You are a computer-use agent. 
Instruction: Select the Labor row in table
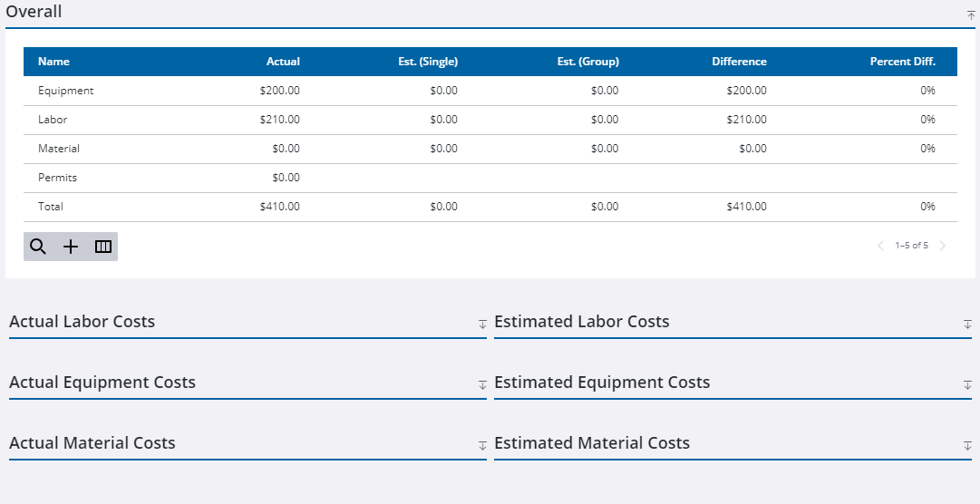(53, 120)
